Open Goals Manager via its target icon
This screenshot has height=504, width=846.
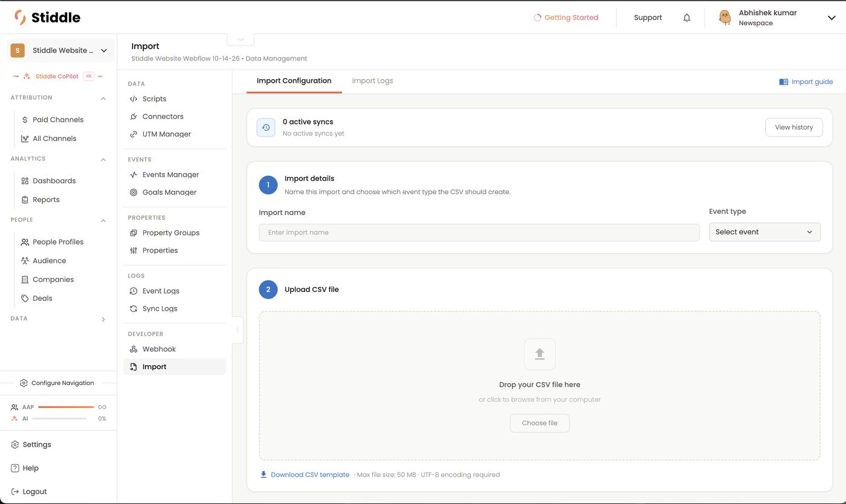[x=134, y=192]
